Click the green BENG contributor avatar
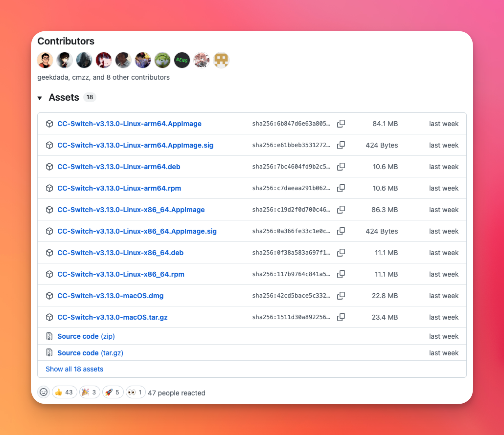 (x=182, y=60)
